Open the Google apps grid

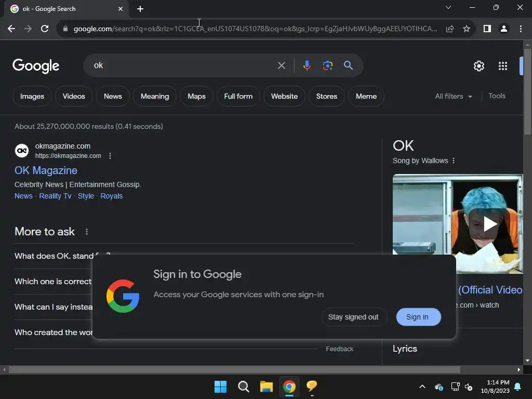503,66
